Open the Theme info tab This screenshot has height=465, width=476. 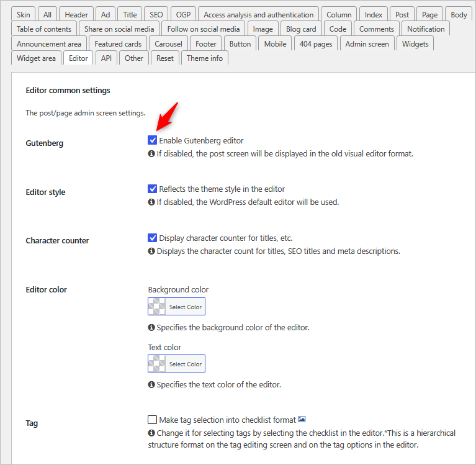pyautogui.click(x=205, y=58)
